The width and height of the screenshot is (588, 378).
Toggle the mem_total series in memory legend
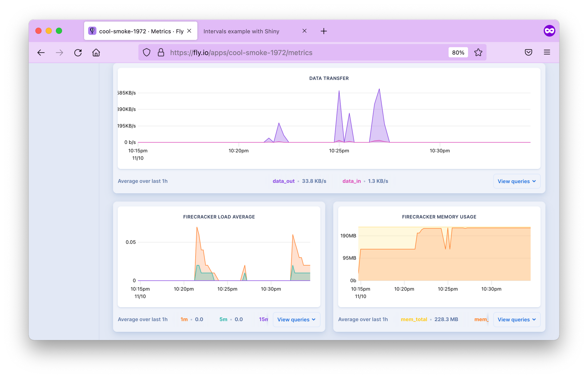pyautogui.click(x=414, y=319)
